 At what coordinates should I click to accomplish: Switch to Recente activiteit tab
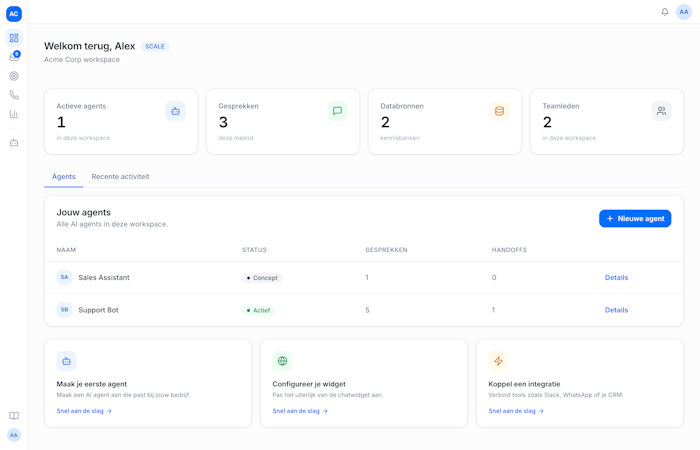121,177
